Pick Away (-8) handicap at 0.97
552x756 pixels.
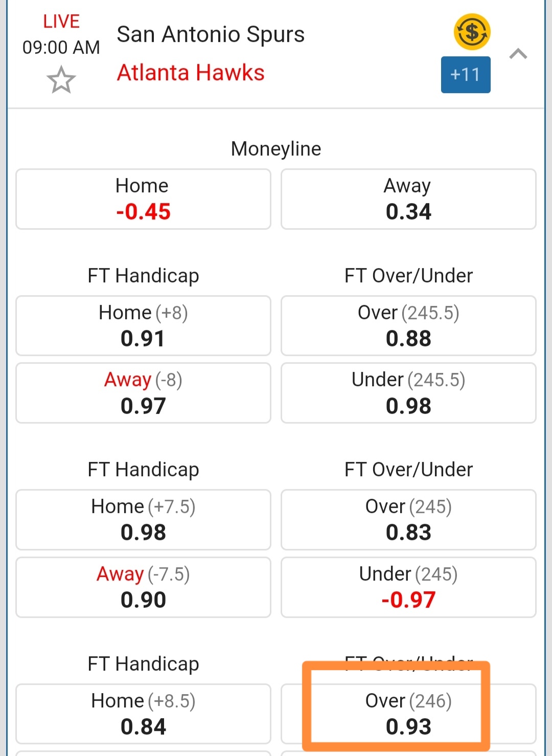[143, 393]
